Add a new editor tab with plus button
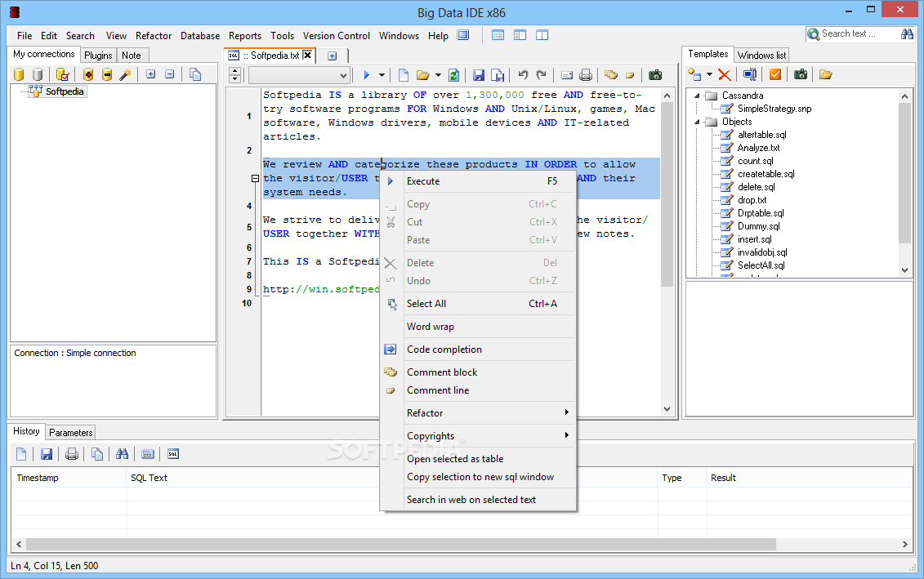The width and height of the screenshot is (924, 579). pyautogui.click(x=333, y=56)
